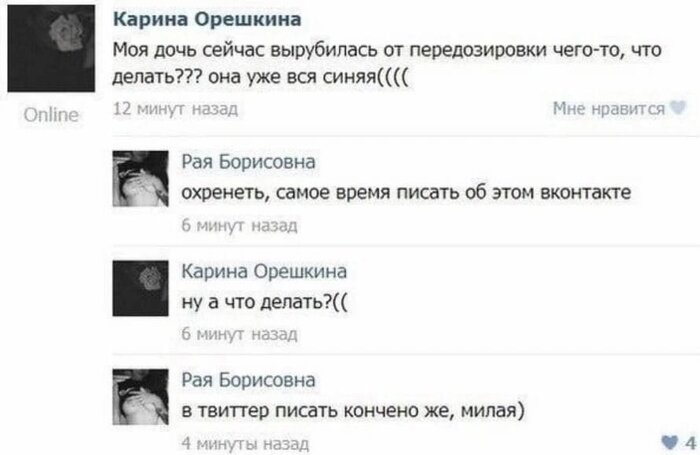Click the comment "в твиттер писать конечно же"
Screen dimensions: 700x455
coord(348,412)
